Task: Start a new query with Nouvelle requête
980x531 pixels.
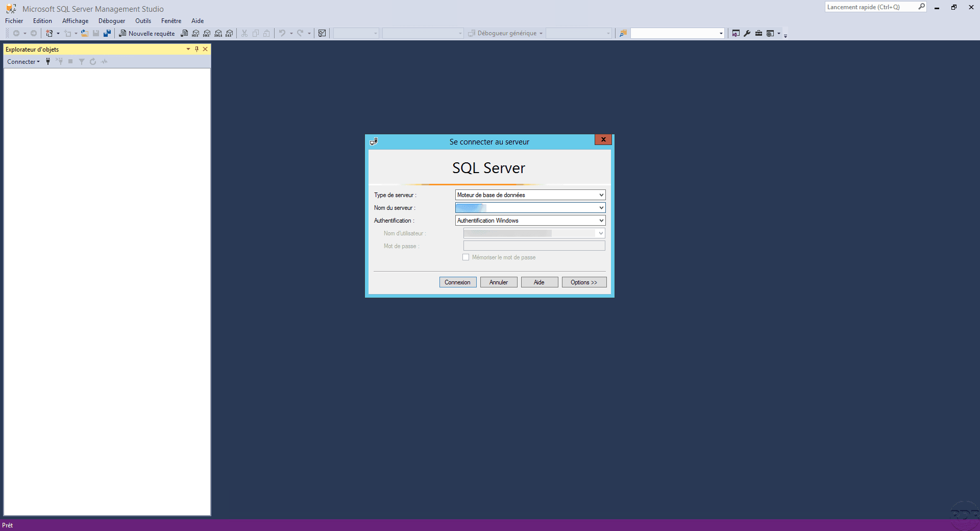Action: point(146,33)
